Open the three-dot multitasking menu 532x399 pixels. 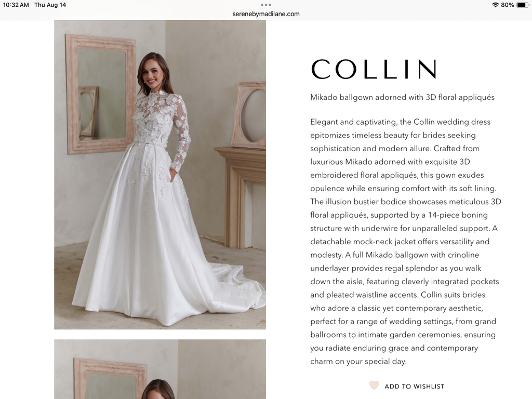pyautogui.click(x=265, y=5)
